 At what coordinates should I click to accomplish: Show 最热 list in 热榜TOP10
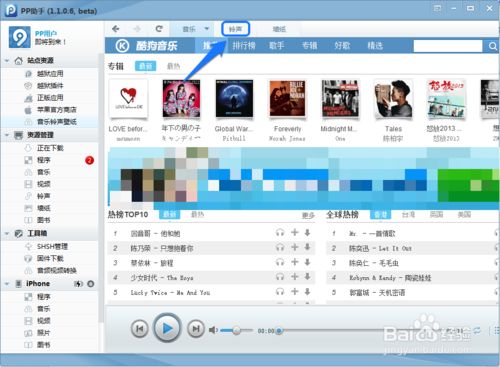(197, 214)
